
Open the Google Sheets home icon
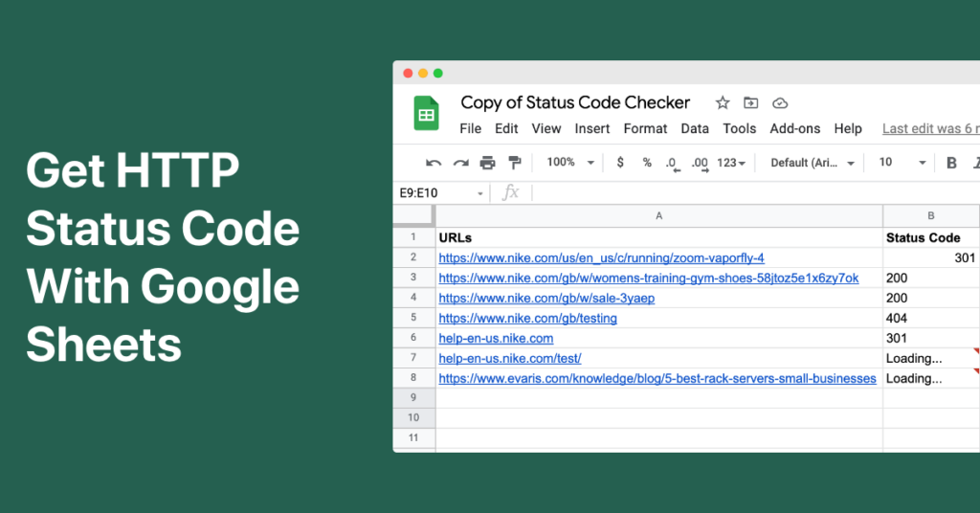(426, 113)
